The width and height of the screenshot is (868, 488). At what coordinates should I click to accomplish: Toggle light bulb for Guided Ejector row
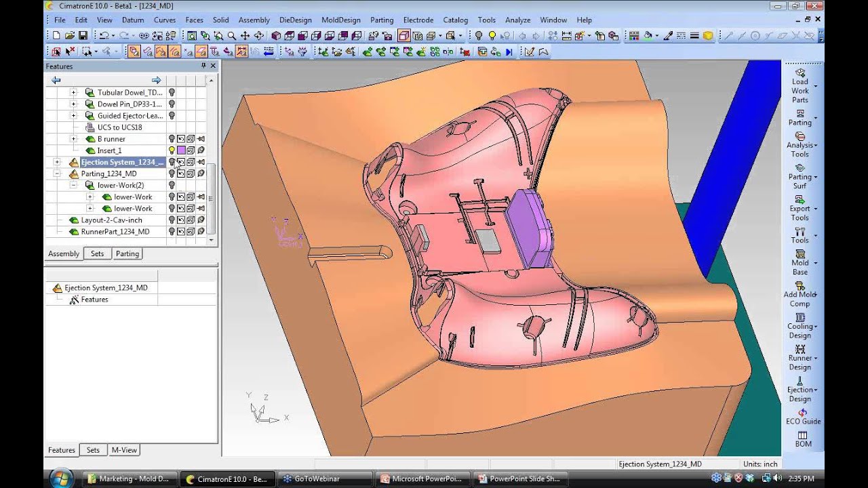172,116
